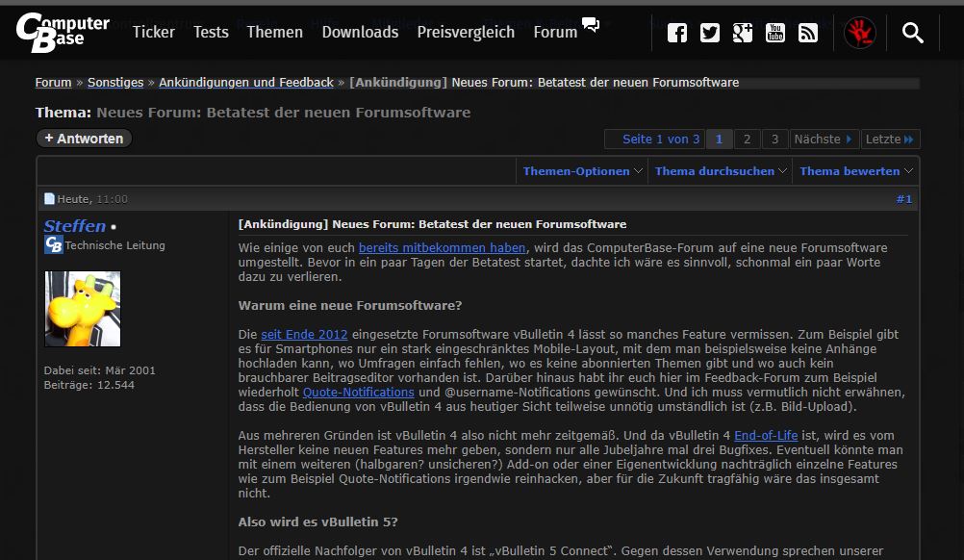Follow the 'bereits mitbekommen haben' link

(x=442, y=247)
